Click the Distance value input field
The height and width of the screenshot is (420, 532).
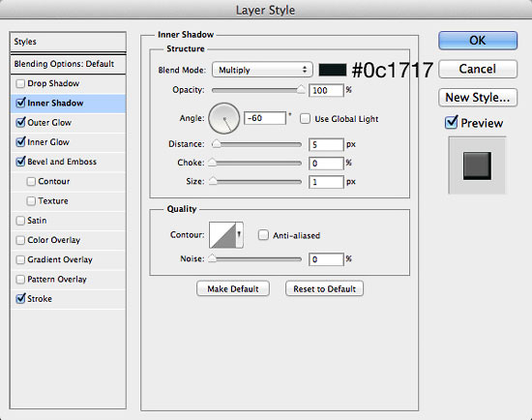point(326,144)
